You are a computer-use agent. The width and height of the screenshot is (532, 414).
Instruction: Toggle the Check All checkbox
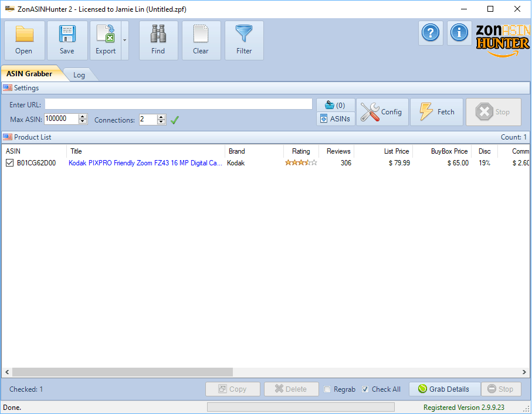click(365, 389)
